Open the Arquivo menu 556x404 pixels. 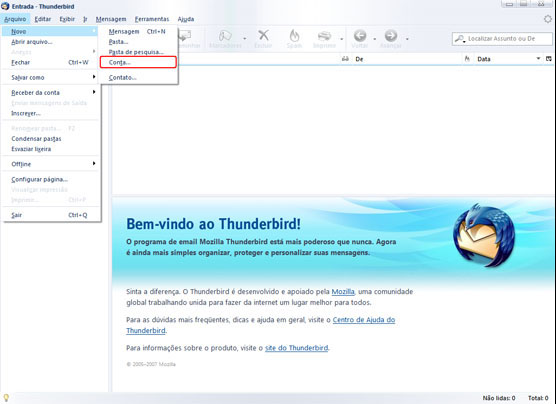[15, 19]
